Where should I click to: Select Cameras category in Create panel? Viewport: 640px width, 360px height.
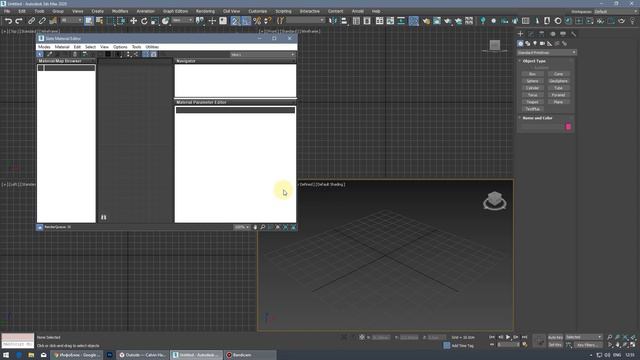(x=542, y=43)
